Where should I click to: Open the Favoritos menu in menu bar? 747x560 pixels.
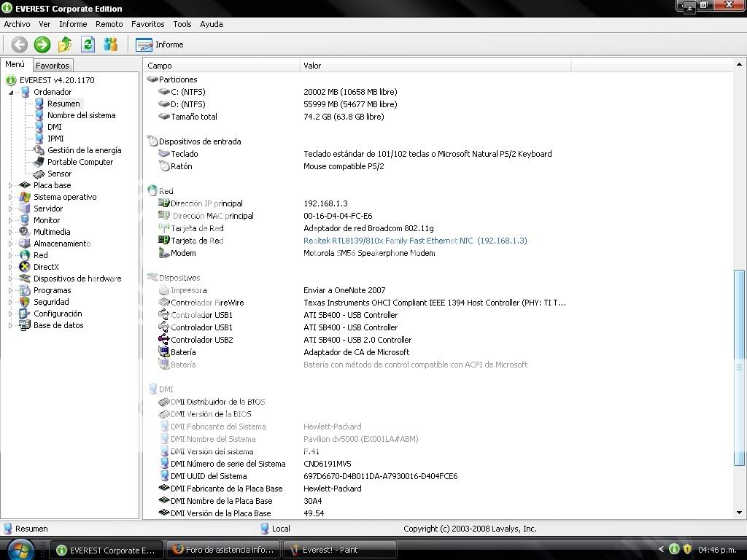[147, 24]
